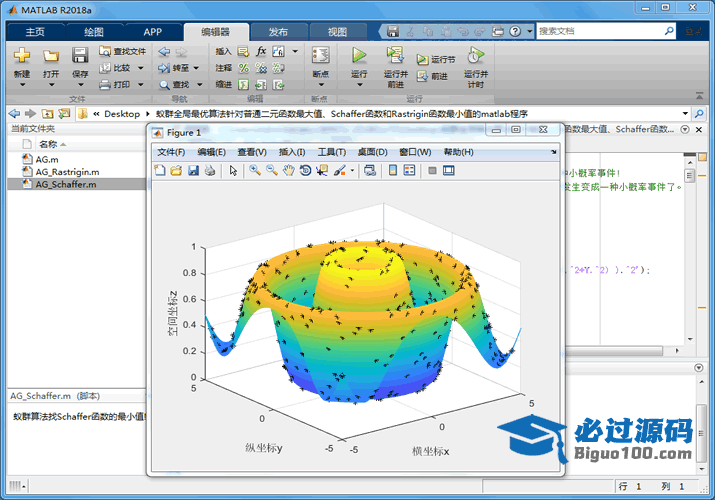The width and height of the screenshot is (715, 500).
Task: Collapse the ribbon toolstrip arrow
Action: [699, 96]
